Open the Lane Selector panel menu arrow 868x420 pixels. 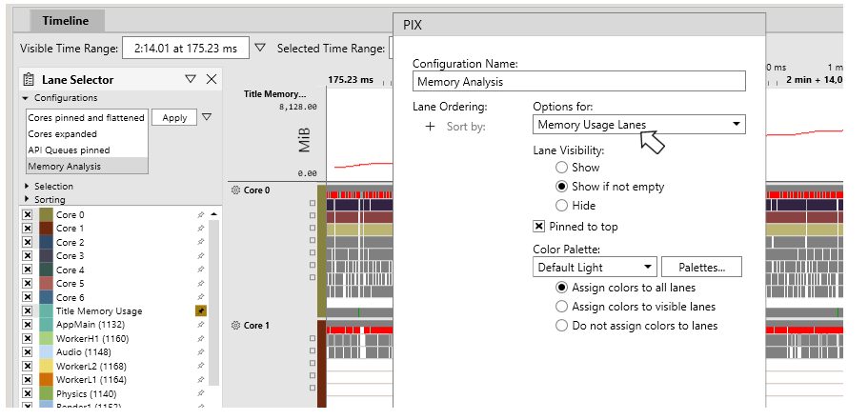[x=191, y=79]
